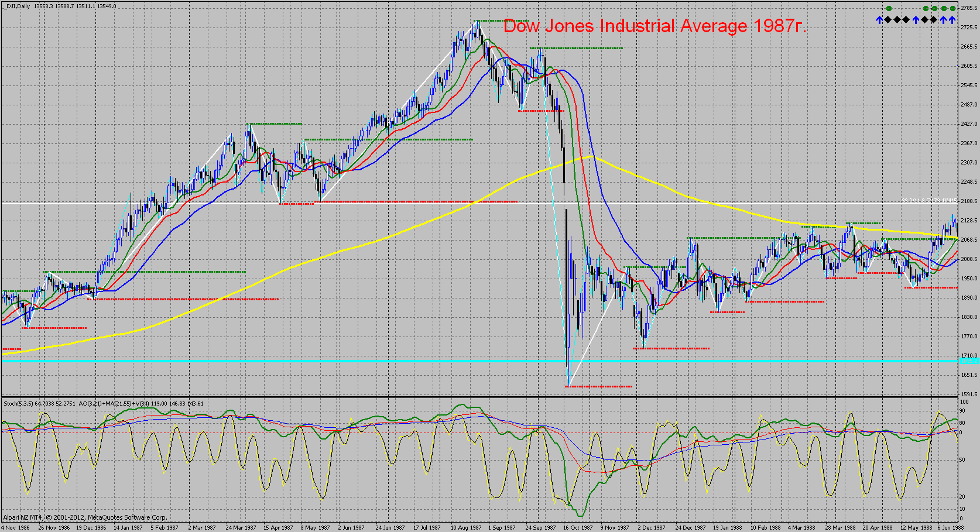Click the '13553.3' open price value
980x532 pixels.
44,6
